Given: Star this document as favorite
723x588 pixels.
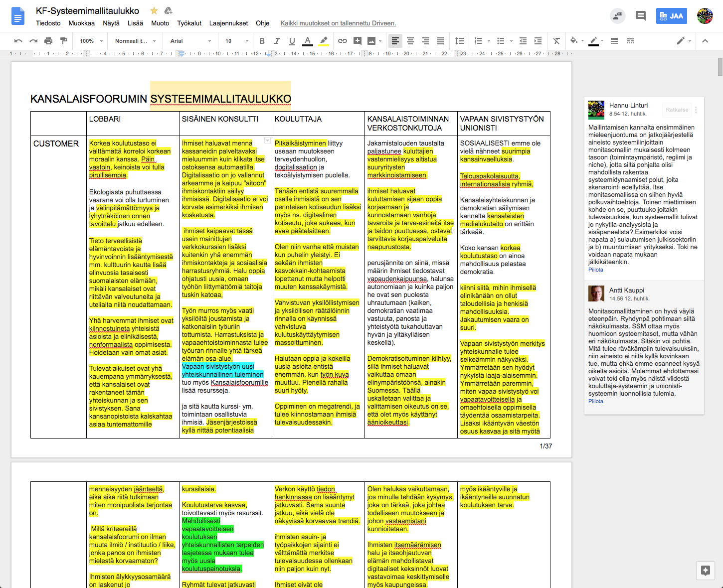Looking at the screenshot, I should click(x=154, y=11).
